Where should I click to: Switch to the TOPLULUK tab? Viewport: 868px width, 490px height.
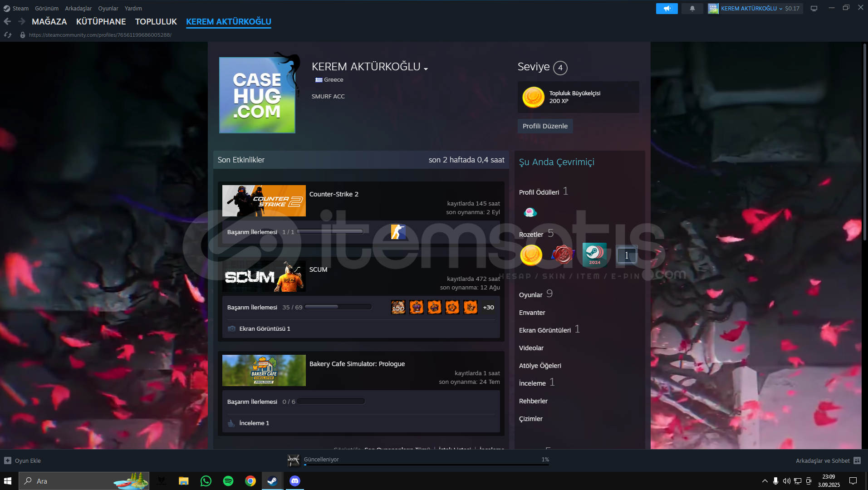click(x=156, y=21)
